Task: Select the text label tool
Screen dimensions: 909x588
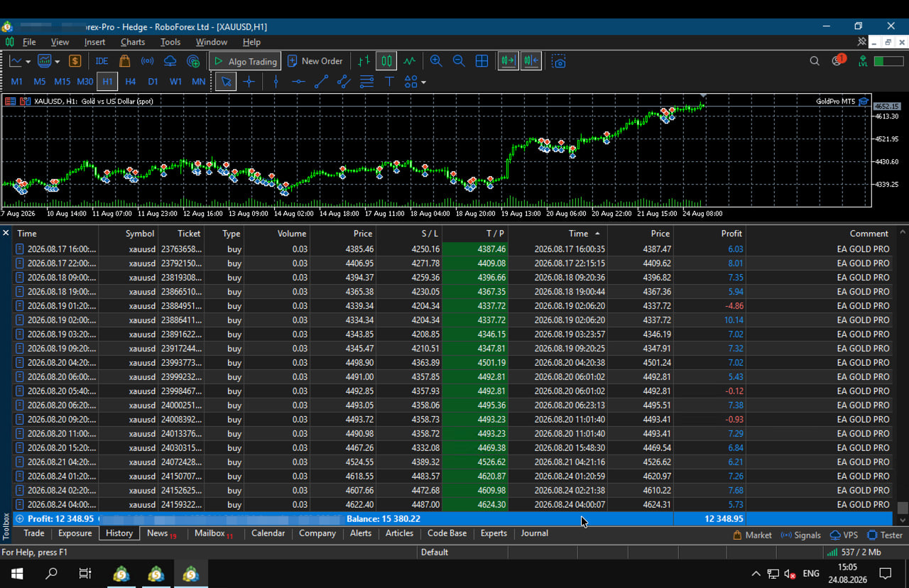Action: [x=389, y=82]
